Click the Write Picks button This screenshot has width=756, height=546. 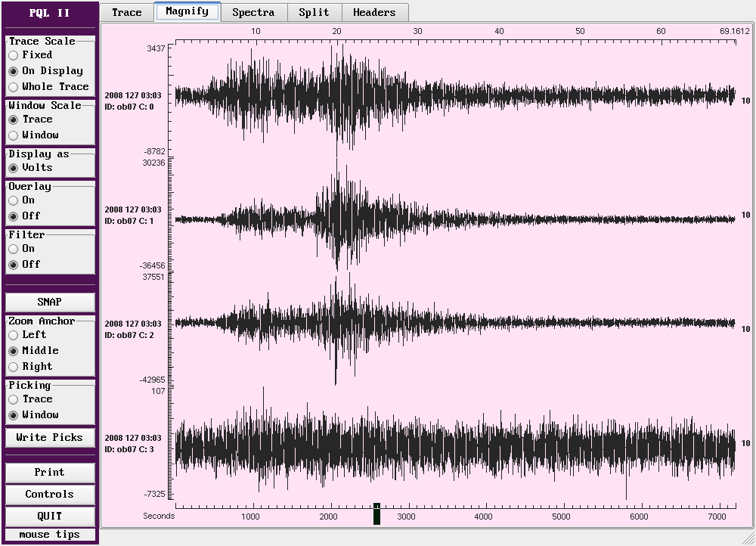point(50,437)
